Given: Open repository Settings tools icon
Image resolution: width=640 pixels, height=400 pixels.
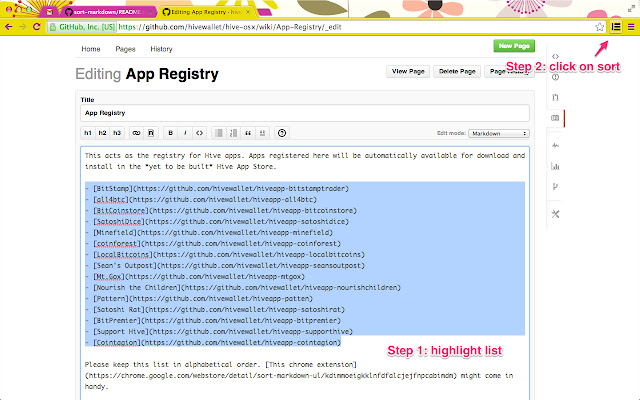Looking at the screenshot, I should [x=555, y=214].
